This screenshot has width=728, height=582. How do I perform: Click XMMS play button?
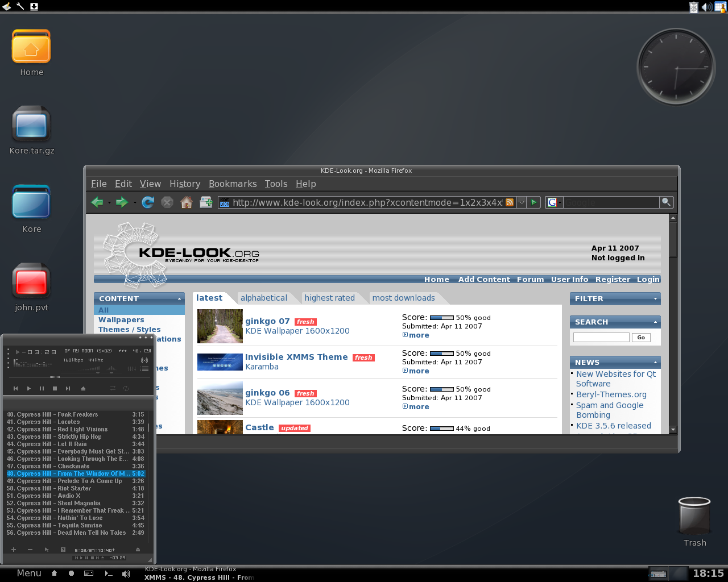(x=29, y=389)
